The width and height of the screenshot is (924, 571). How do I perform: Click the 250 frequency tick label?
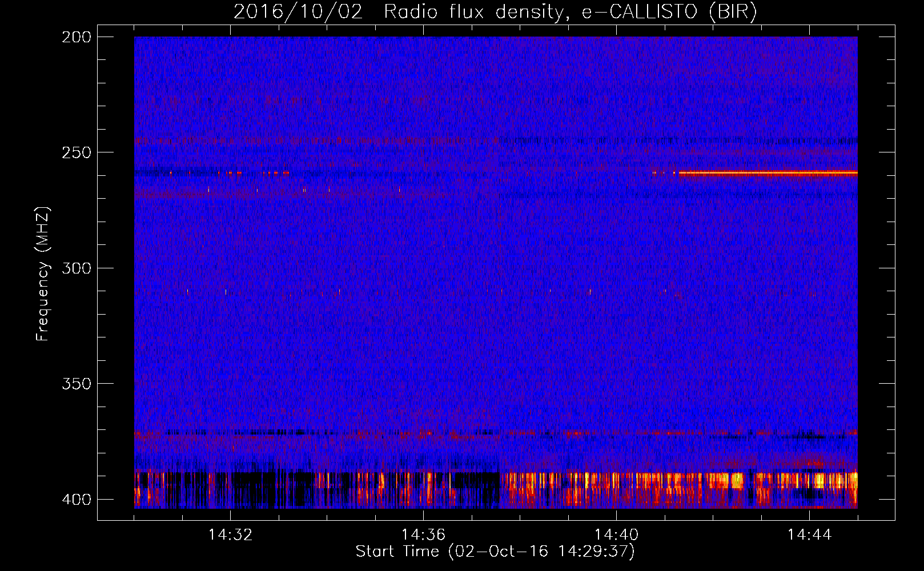(77, 152)
